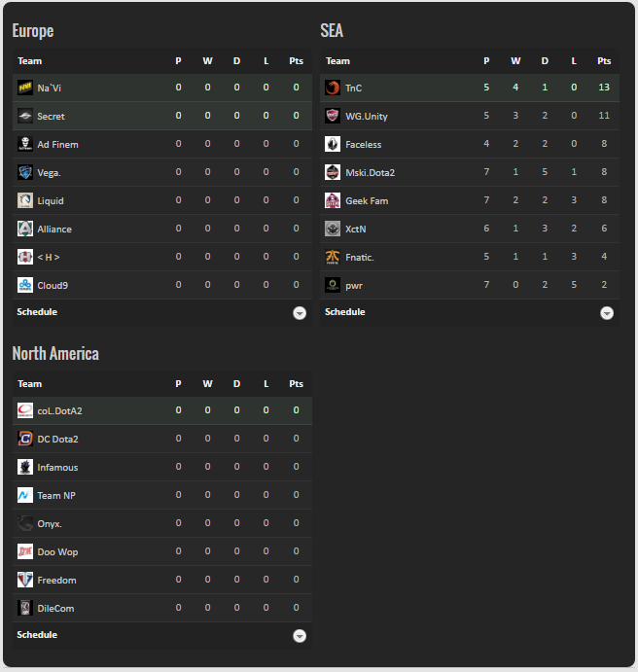Viewport: 638px width, 672px height.
Task: Click the Na`Vi team logo
Action: point(25,88)
